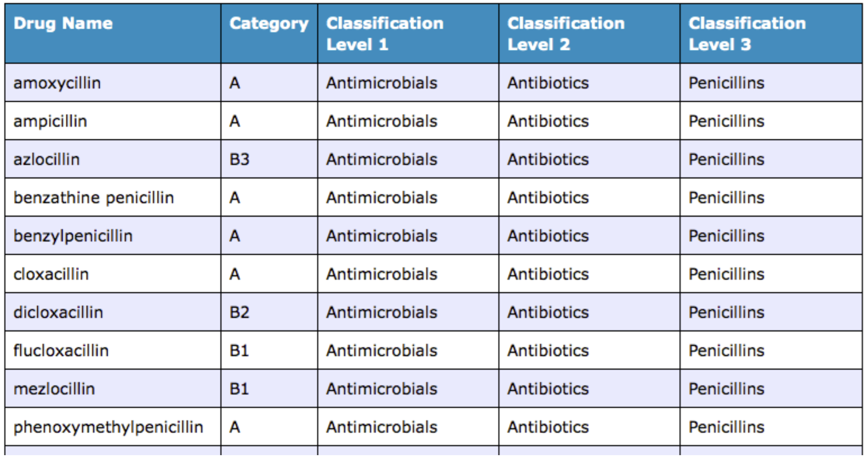
Task: Click the Classification Level 3 header
Action: coord(747,34)
